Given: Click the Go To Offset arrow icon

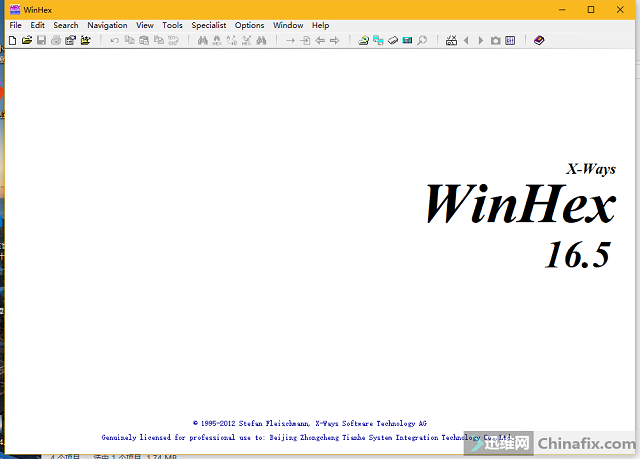Looking at the screenshot, I should click(291, 40).
